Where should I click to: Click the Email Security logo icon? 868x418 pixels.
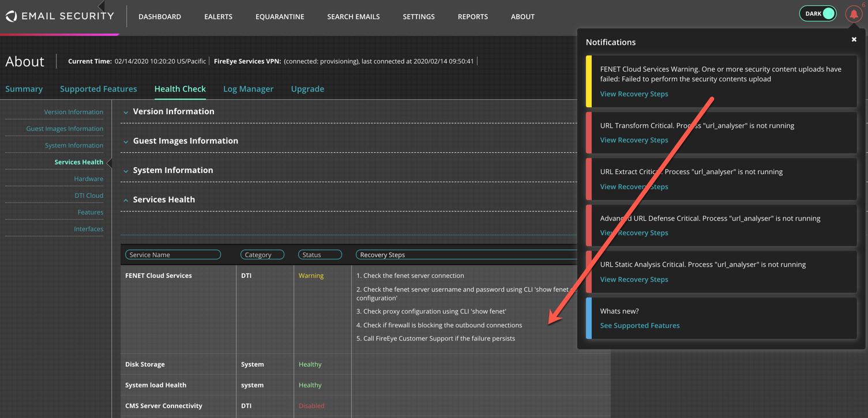(x=11, y=17)
